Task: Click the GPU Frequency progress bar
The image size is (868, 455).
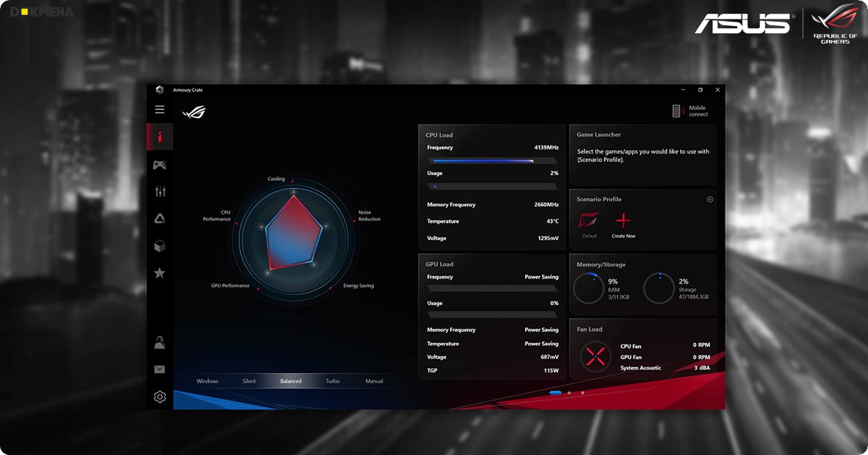Action: pyautogui.click(x=493, y=288)
